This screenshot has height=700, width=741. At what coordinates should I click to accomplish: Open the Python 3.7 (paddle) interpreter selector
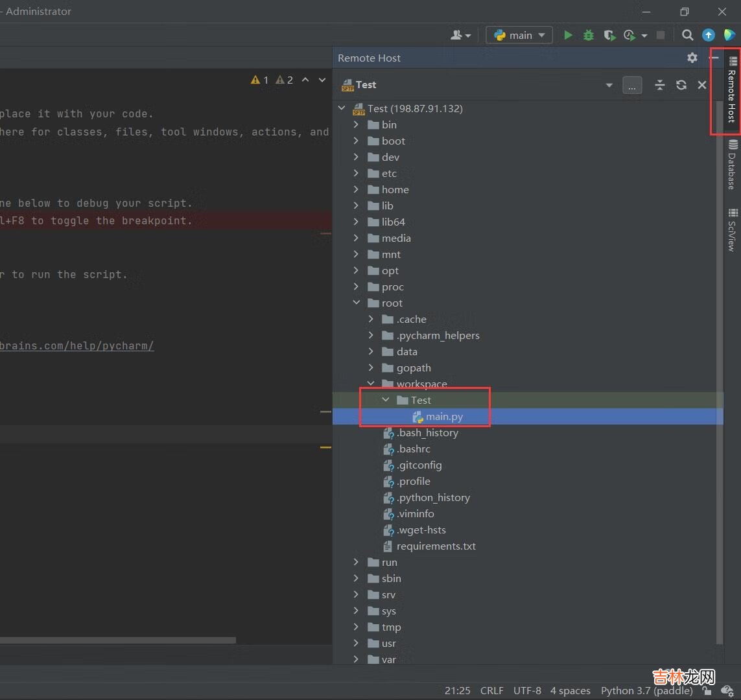click(x=646, y=690)
